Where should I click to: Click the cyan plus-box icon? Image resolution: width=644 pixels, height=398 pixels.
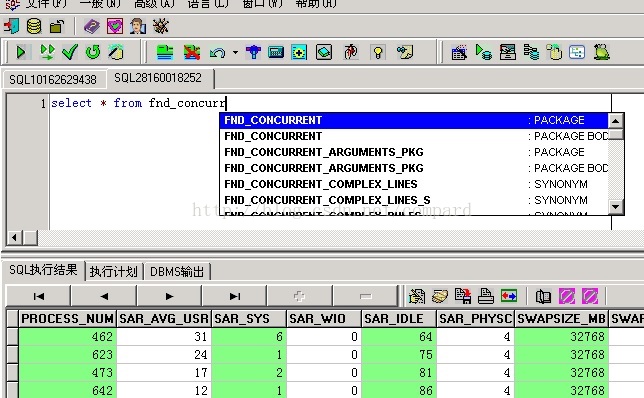[x=299, y=53]
